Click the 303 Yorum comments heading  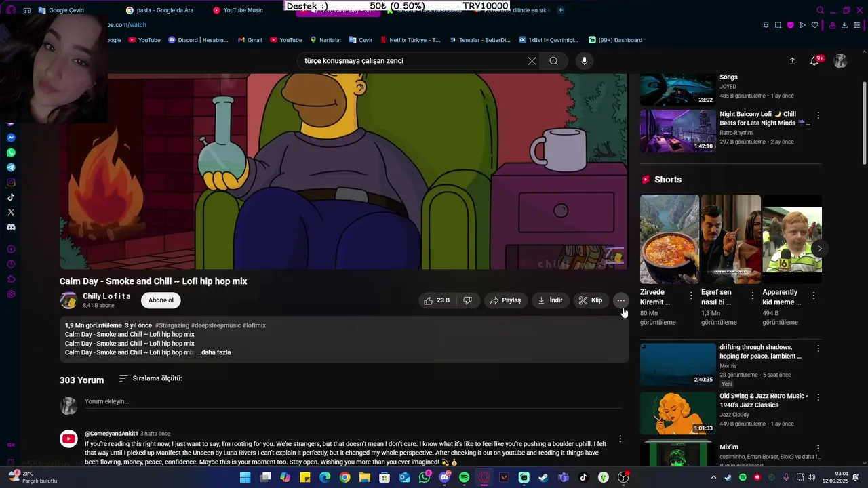click(81, 380)
